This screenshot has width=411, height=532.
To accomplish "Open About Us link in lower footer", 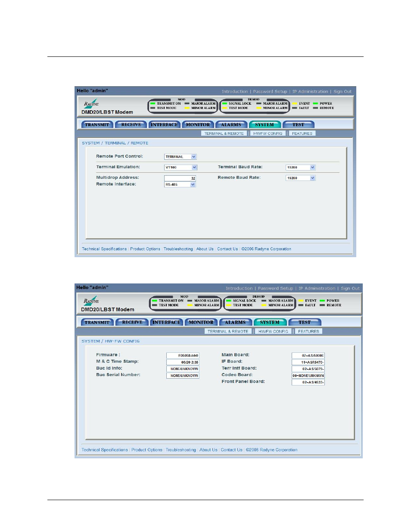I will [x=209, y=450].
